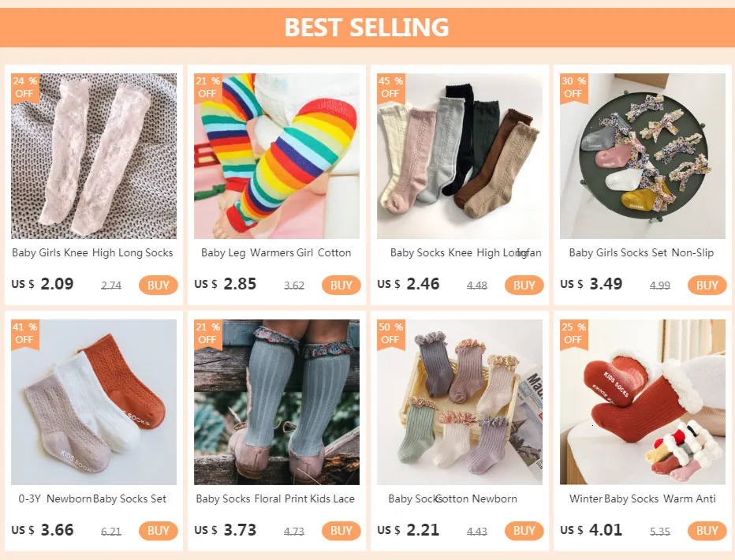Click the BEST SELLING banner heading
This screenshot has height=560, width=735.
367,27
